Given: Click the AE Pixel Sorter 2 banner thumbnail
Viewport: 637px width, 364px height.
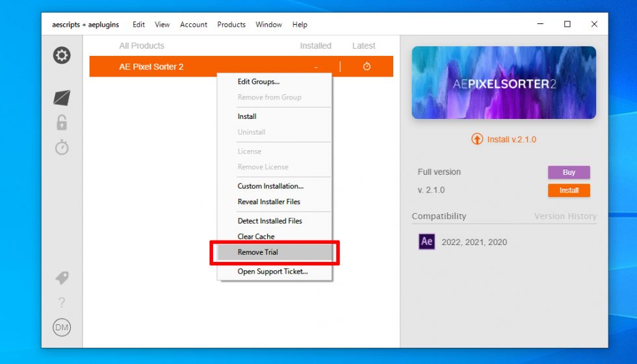Looking at the screenshot, I should click(504, 83).
